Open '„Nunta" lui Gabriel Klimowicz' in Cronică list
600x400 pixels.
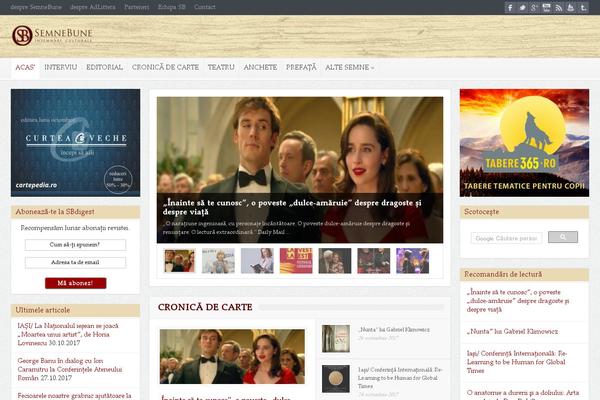pos(394,330)
